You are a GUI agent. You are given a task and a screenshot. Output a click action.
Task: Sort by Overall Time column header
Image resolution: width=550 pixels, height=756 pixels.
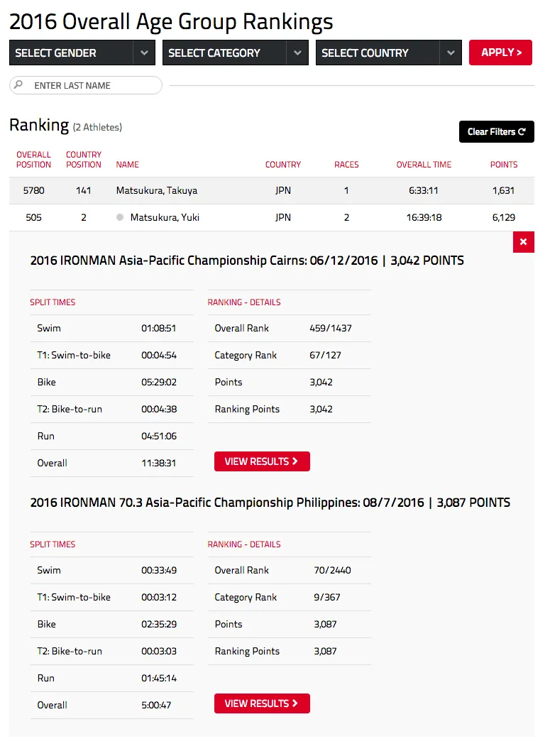coord(424,165)
